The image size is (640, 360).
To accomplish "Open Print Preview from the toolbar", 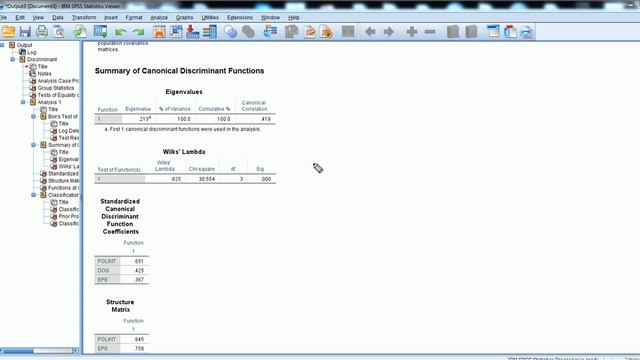I will pyautogui.click(x=59, y=31).
